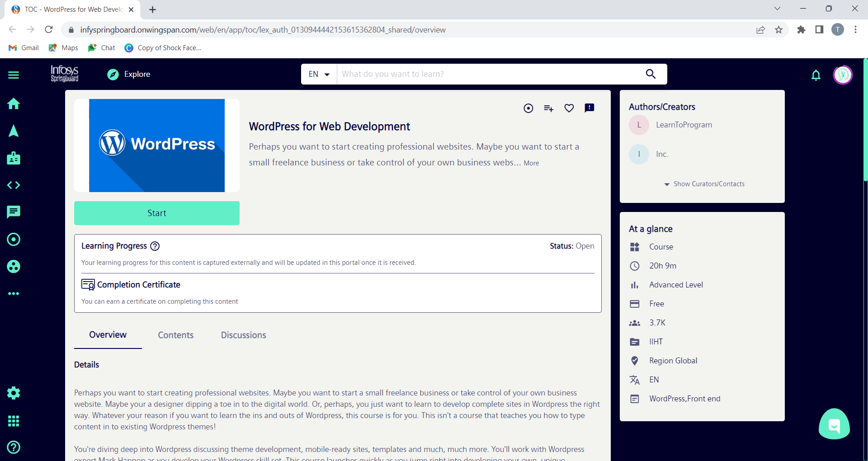Open the chatbot bubble button

[x=834, y=424]
